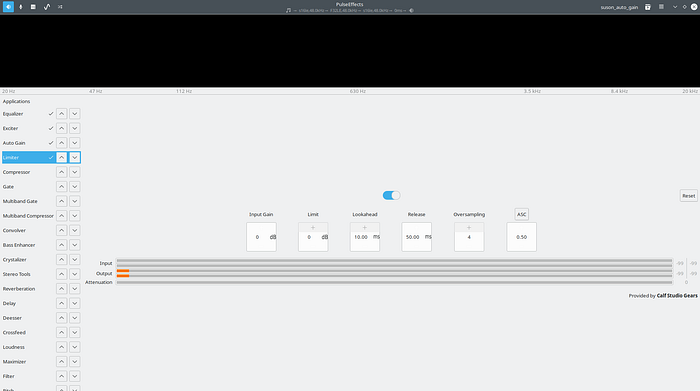Select Exciter in the effects sidebar
This screenshot has height=391, width=700.
[x=11, y=129]
